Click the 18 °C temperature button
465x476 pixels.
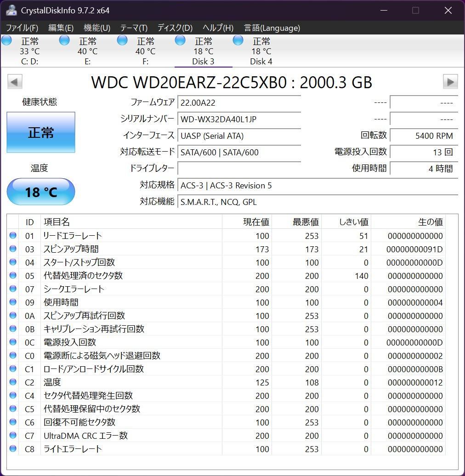[x=41, y=192]
